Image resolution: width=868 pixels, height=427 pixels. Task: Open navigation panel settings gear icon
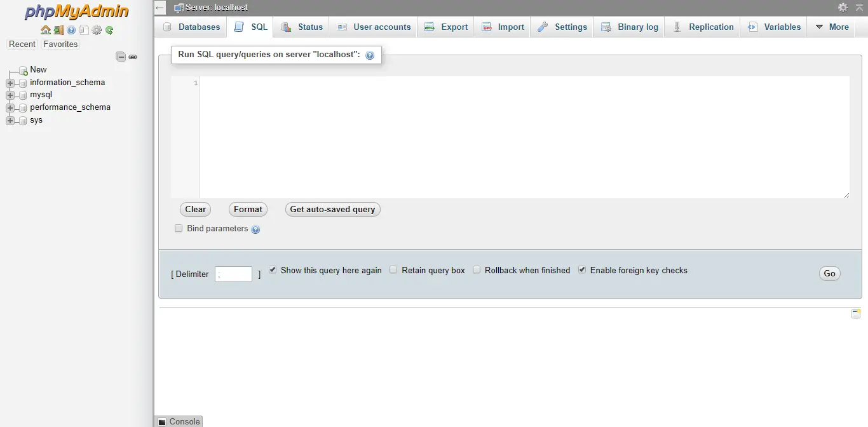click(97, 30)
